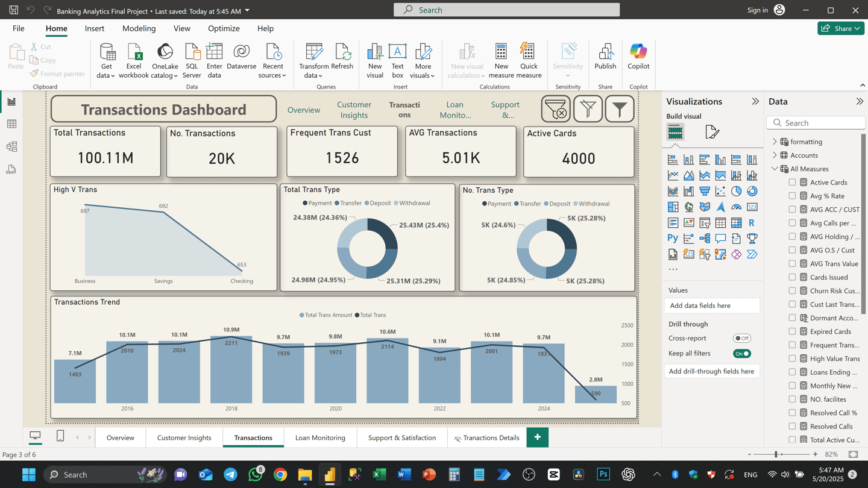Switch to the Modeling ribbon tab
This screenshot has width=868, height=488.
pos(139,28)
